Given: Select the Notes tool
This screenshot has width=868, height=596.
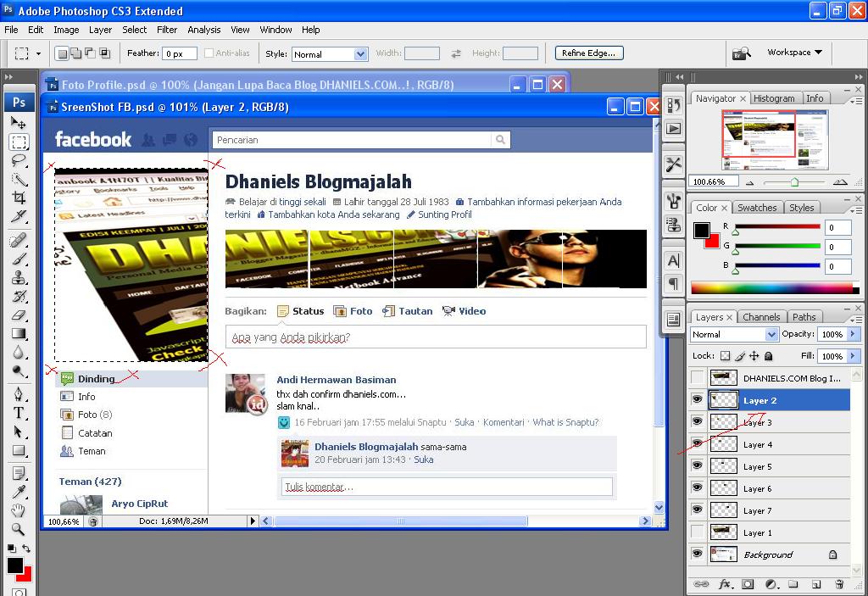Looking at the screenshot, I should coord(19,474).
